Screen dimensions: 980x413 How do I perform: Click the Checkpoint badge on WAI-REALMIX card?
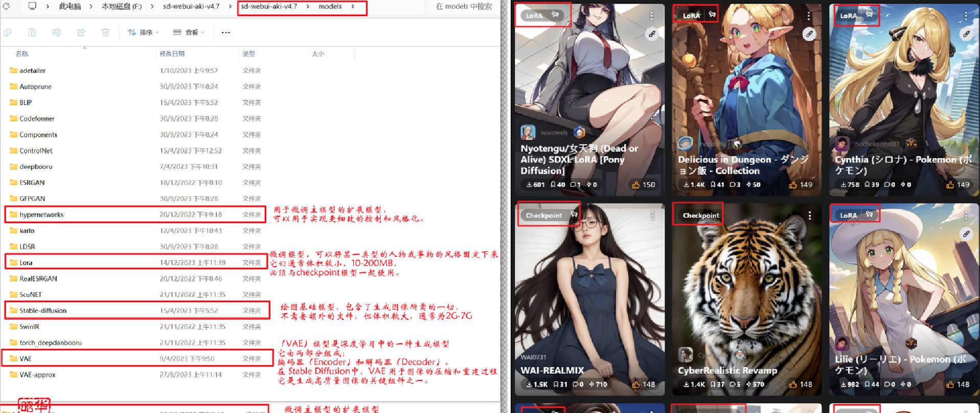(544, 215)
